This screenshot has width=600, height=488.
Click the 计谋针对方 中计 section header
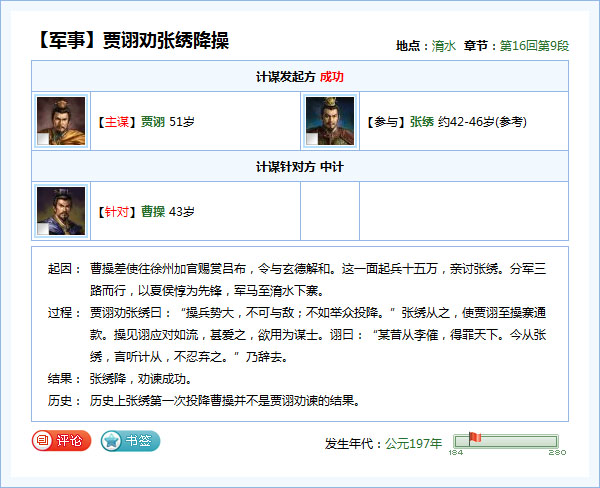(300, 166)
